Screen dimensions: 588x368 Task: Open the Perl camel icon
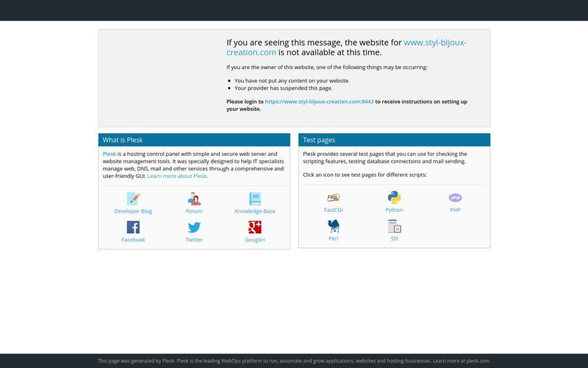[334, 226]
